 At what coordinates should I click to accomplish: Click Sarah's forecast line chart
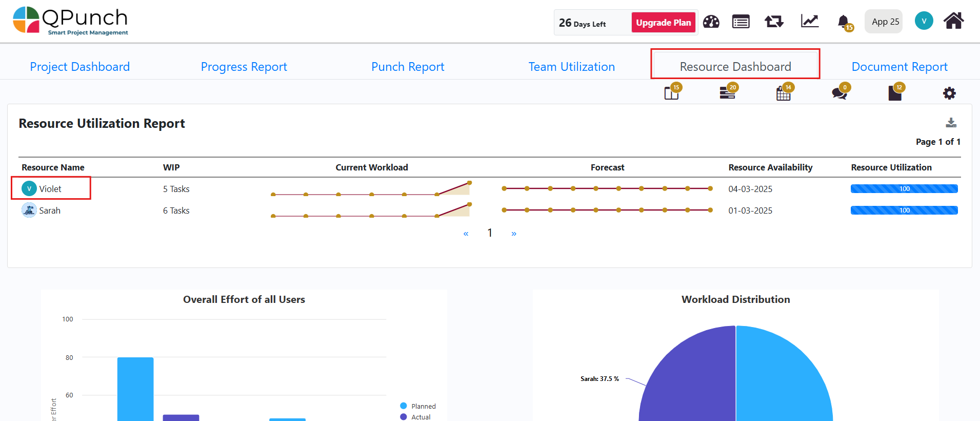point(607,210)
